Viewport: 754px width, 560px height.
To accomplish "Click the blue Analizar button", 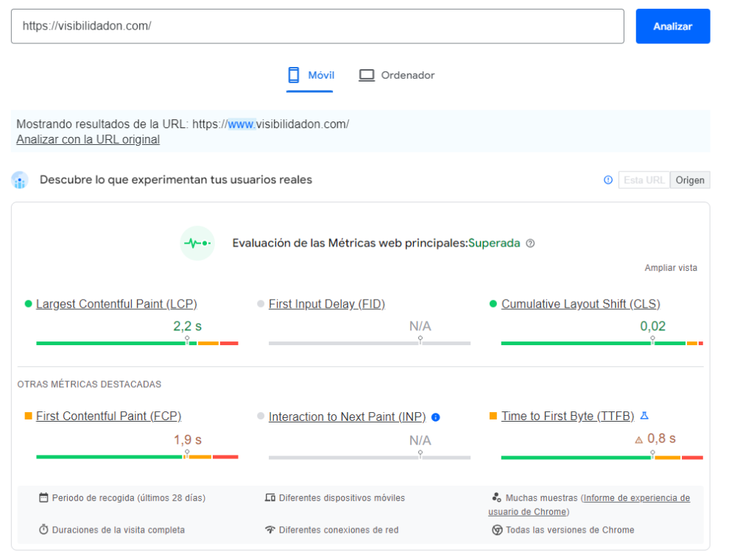I will point(672,26).
